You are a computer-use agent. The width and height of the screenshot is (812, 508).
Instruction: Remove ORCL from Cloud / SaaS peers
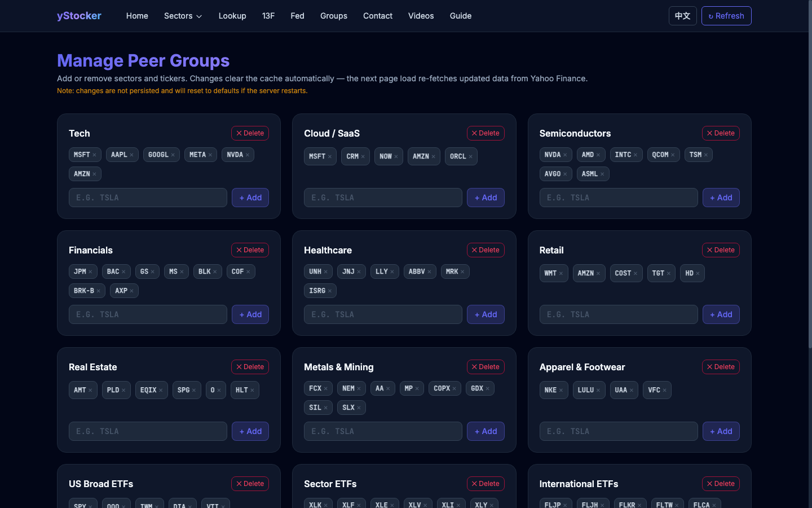pyautogui.click(x=471, y=156)
